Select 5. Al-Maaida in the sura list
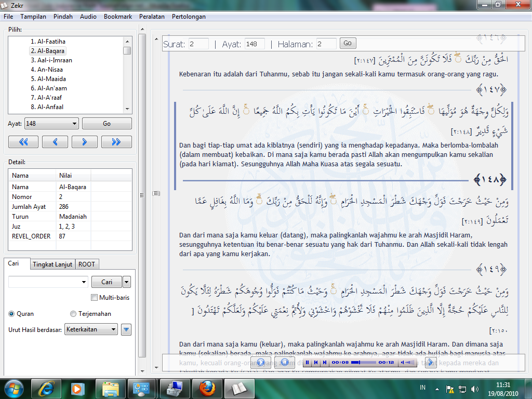The width and height of the screenshot is (532, 399). (x=48, y=79)
